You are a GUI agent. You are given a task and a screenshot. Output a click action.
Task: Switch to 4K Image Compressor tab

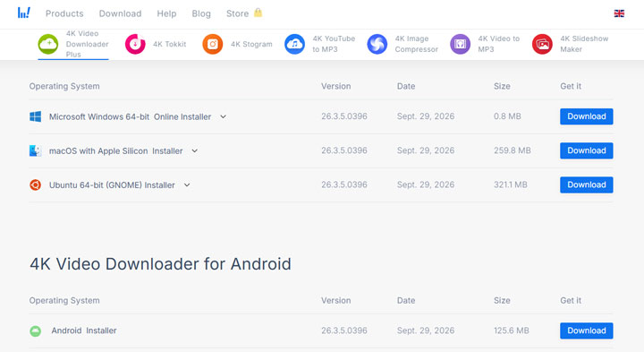pyautogui.click(x=402, y=44)
